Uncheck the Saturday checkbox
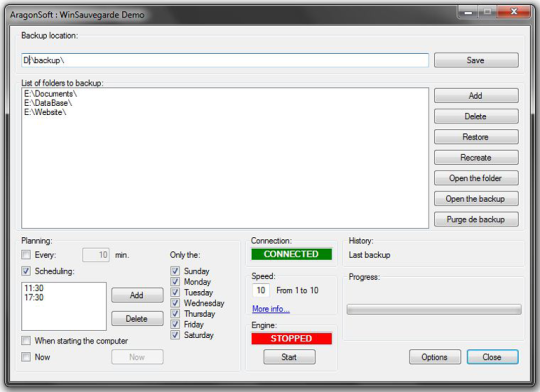The image size is (540, 392). (175, 335)
